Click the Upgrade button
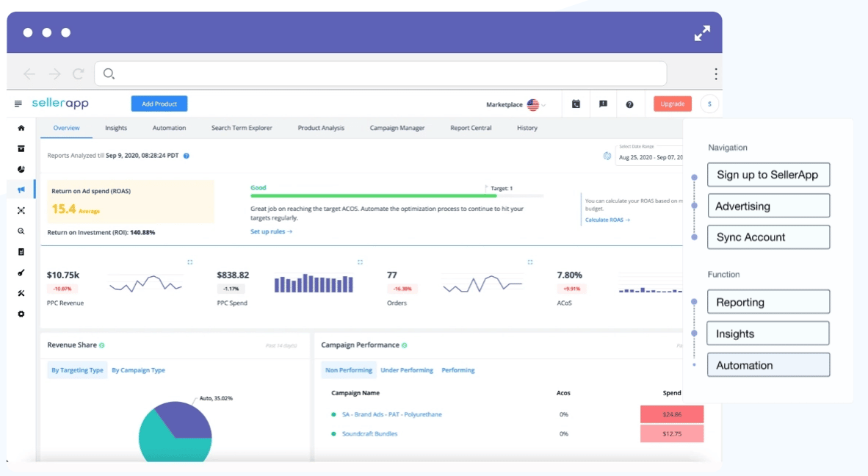Screen dimensions: 868x476 coord(673,104)
